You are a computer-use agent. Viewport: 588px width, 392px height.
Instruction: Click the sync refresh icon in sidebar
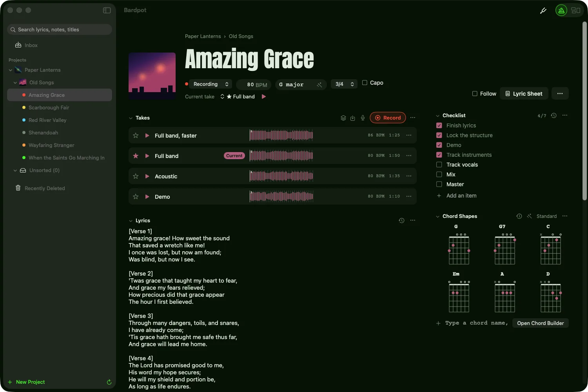click(x=109, y=382)
